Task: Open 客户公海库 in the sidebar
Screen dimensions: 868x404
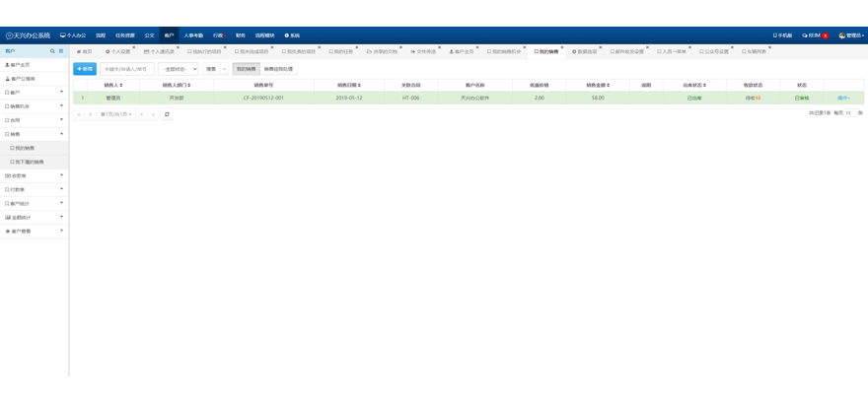Action: [35, 79]
